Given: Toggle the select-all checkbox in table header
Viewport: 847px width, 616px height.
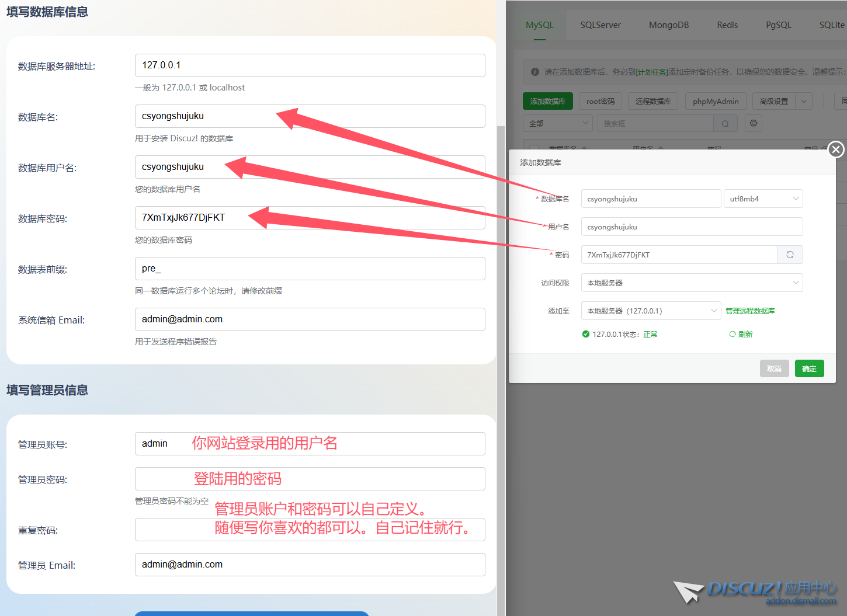Looking at the screenshot, I should click(533, 147).
